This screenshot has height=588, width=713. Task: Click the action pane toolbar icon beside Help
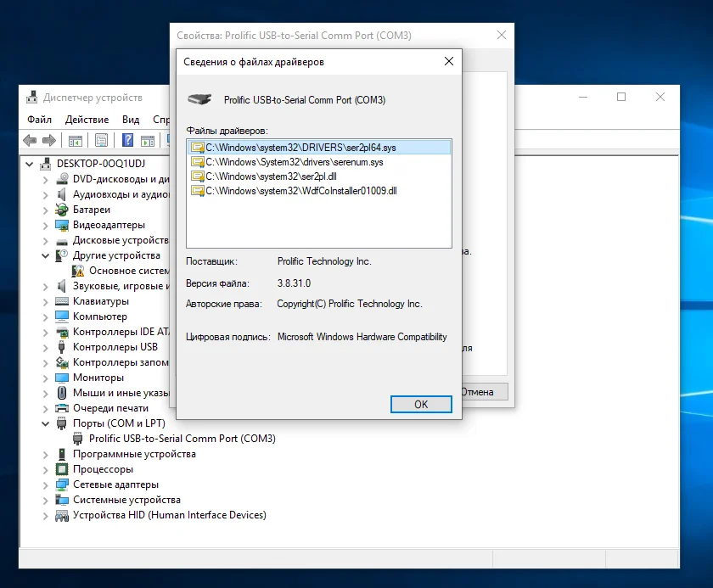148,141
